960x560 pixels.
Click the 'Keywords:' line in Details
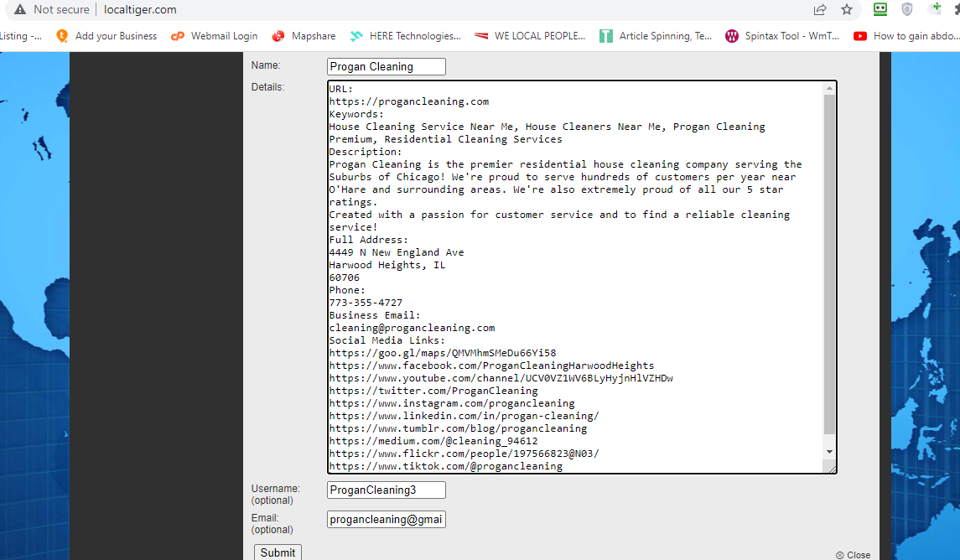(356, 115)
